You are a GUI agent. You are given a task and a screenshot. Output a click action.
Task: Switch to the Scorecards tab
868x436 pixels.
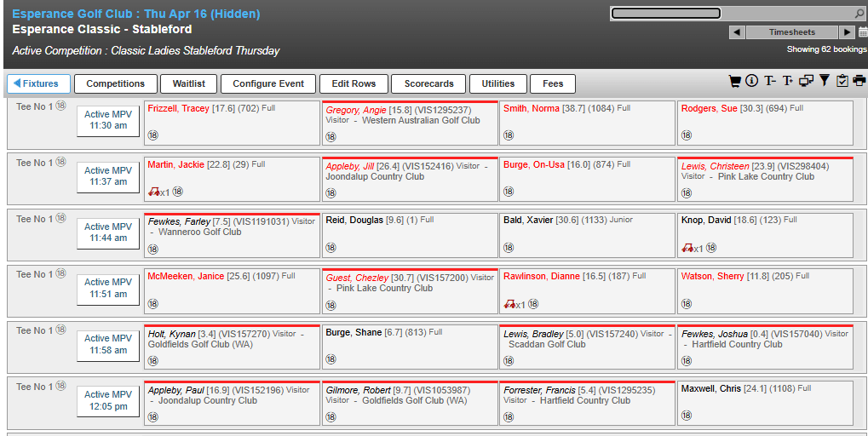(x=428, y=83)
